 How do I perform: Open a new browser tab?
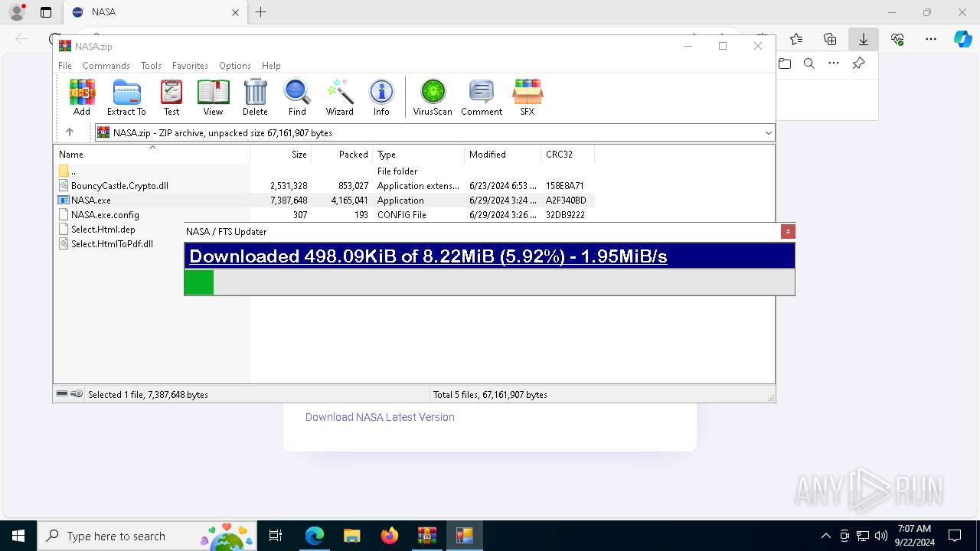[x=261, y=12]
